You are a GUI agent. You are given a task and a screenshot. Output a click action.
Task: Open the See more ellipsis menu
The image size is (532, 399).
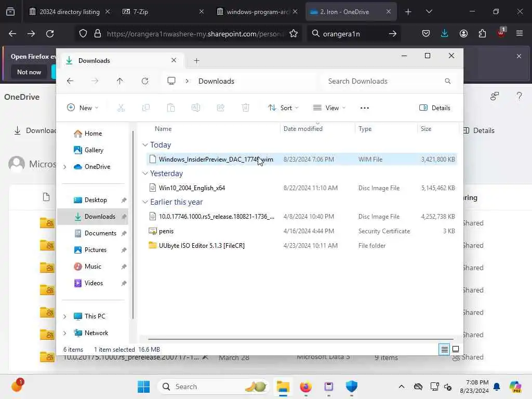tap(364, 108)
